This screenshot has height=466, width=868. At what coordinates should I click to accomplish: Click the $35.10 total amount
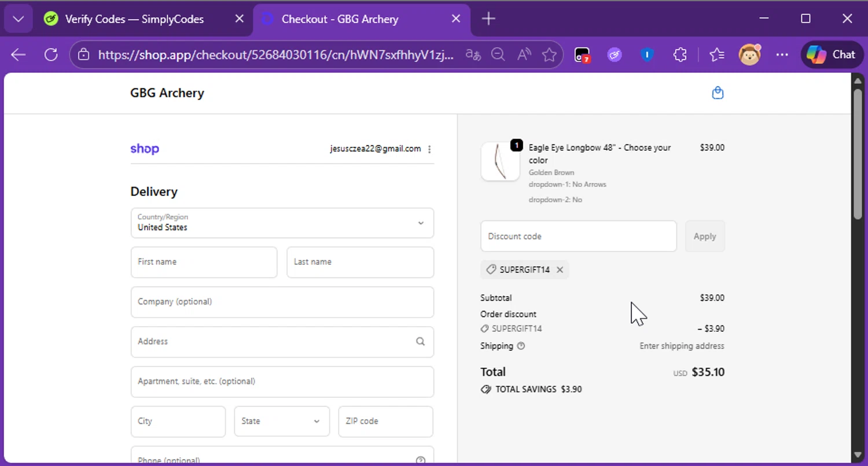tap(708, 372)
